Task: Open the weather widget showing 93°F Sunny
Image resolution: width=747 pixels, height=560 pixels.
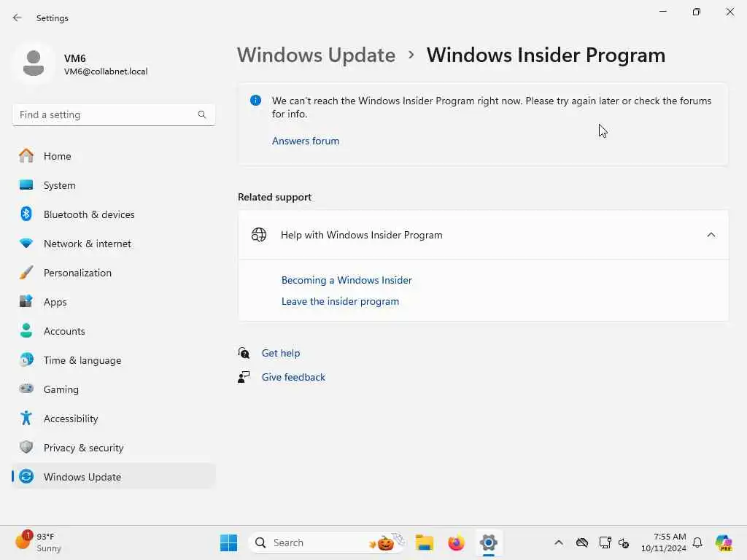Action: [38, 542]
